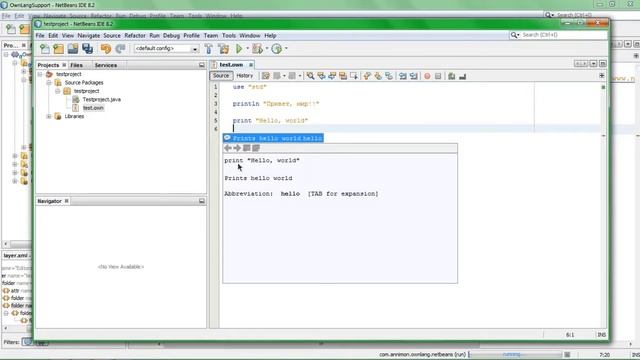Open the Refactor menu
Viewport: 640px width, 360px height.
[x=135, y=36]
